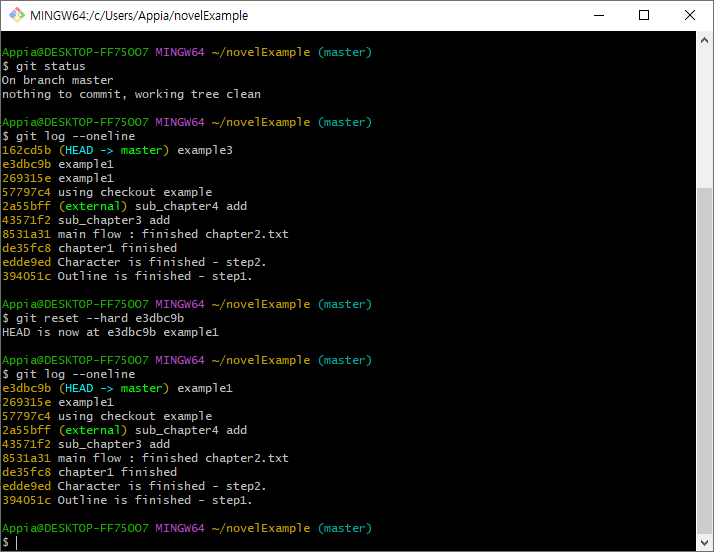714x552 pixels.
Task: Minimize the MINGW64 terminal window
Action: click(x=599, y=15)
